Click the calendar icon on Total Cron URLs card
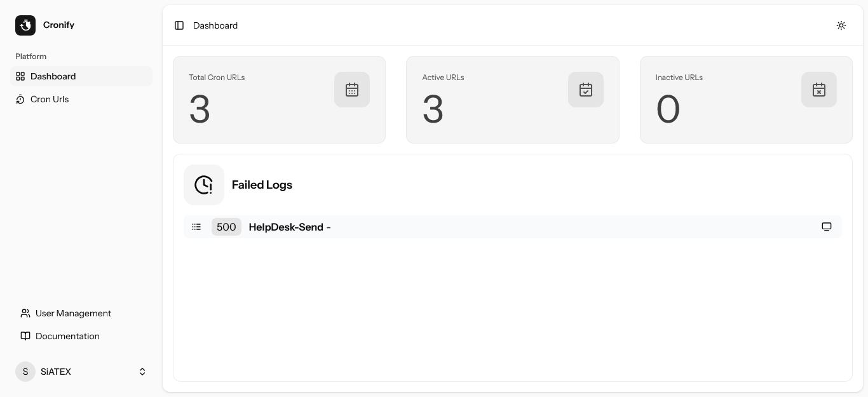 (x=352, y=90)
